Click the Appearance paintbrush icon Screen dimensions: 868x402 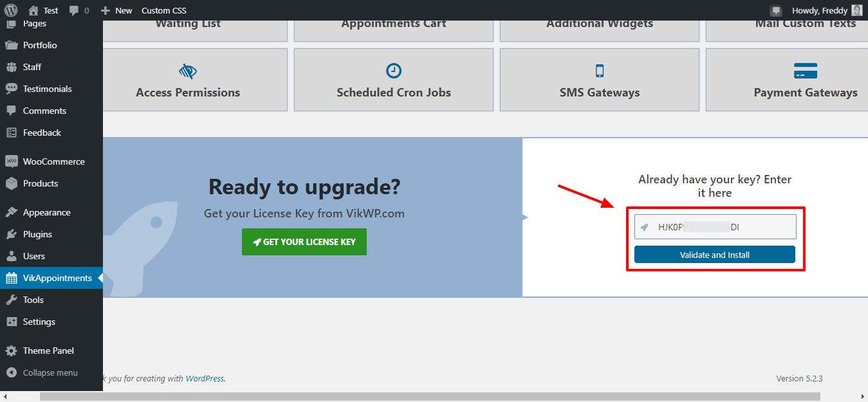click(12, 212)
